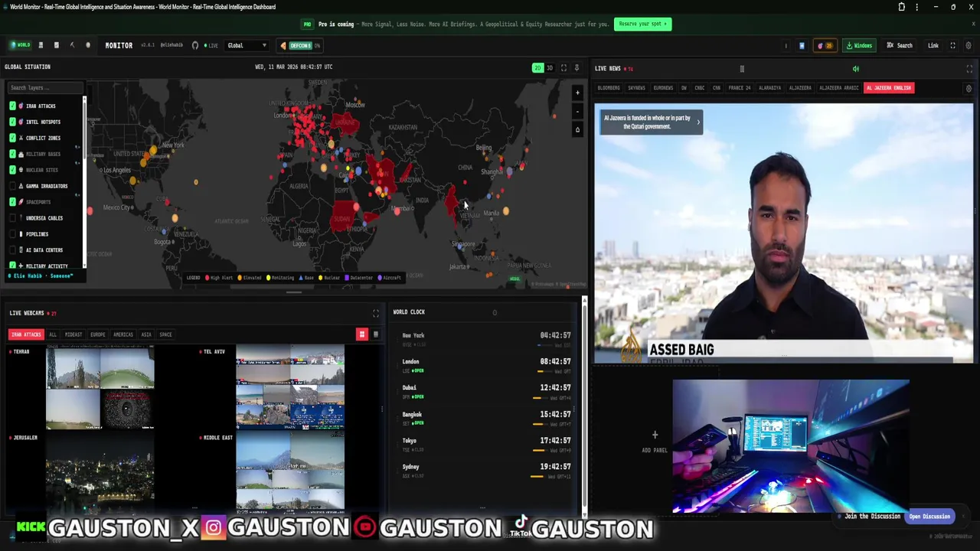Select Asia webcams filter
Image resolution: width=980 pixels, height=551 pixels.
[146, 334]
